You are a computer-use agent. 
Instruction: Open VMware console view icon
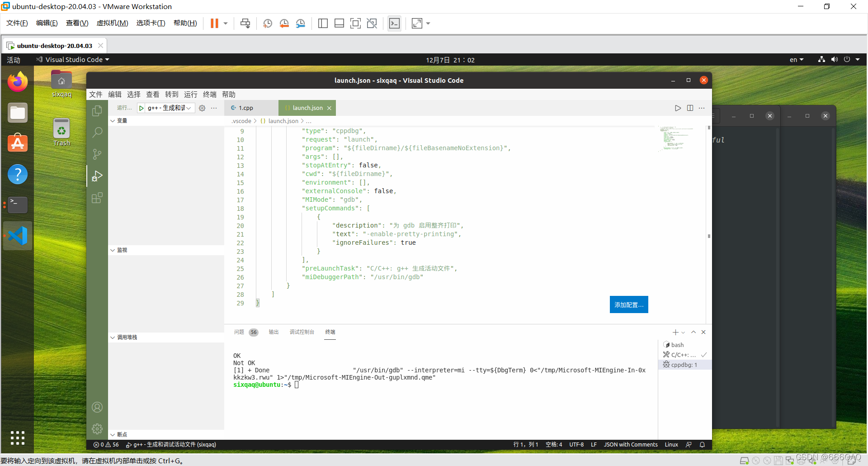click(x=394, y=24)
